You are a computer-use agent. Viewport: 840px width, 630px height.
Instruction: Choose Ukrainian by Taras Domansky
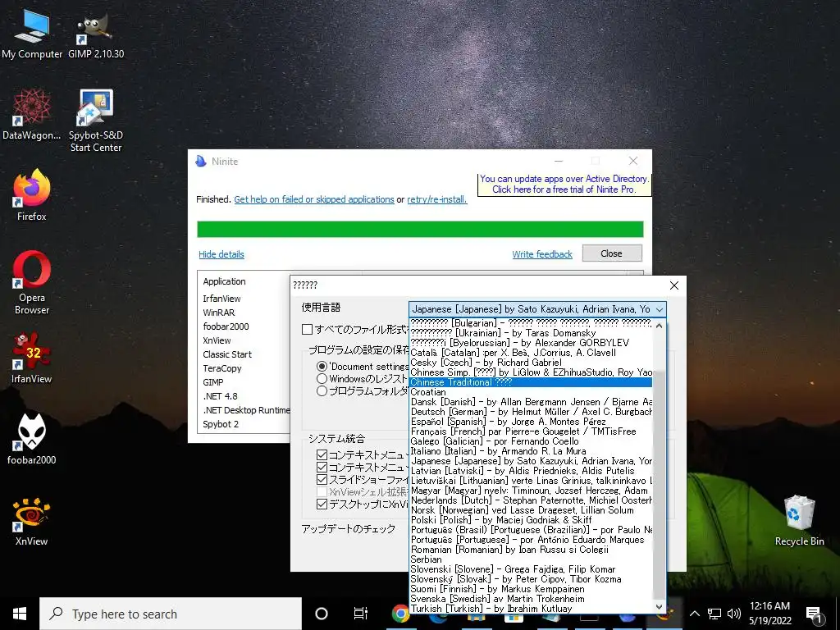tap(531, 333)
